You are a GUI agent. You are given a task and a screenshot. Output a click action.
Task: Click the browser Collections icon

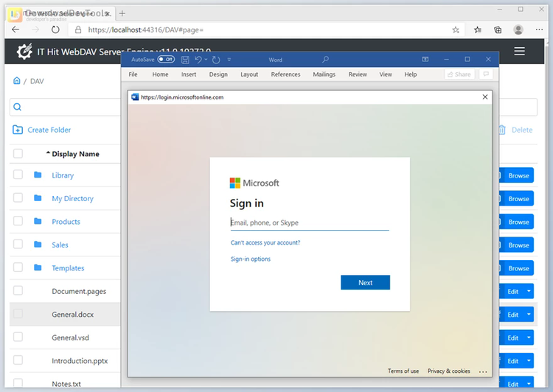498,30
